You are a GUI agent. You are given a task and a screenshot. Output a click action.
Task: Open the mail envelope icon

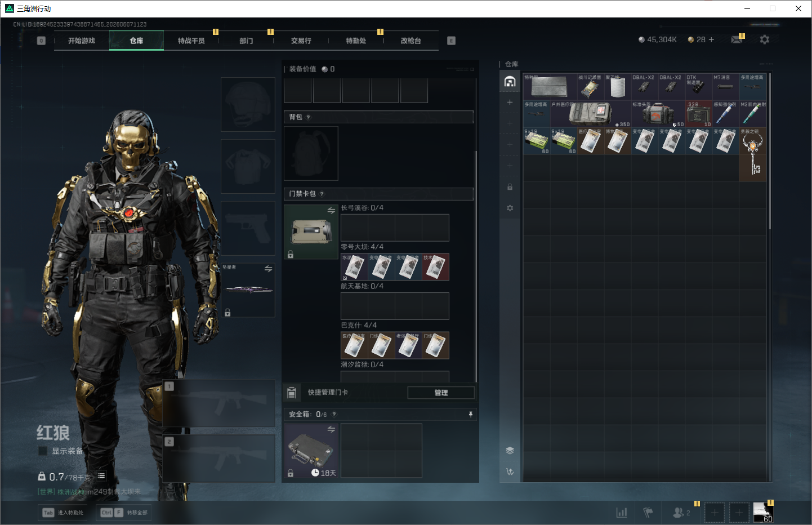[736, 39]
